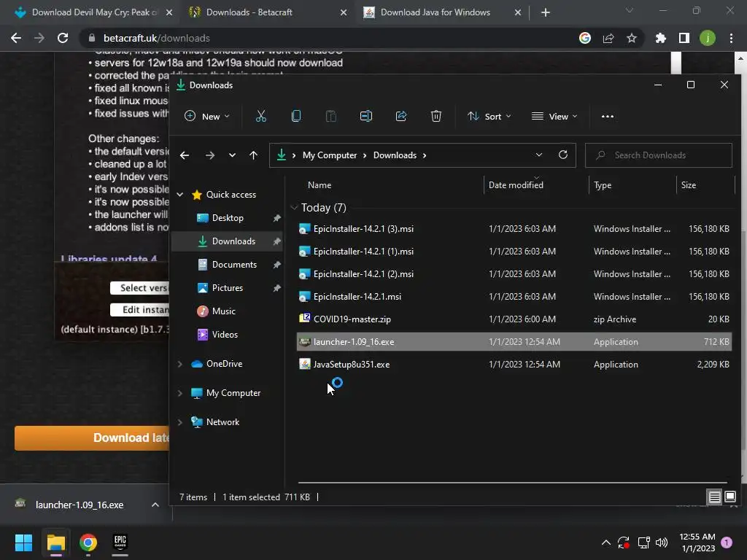Open the See more (three dots) menu in Explorer

(x=608, y=116)
